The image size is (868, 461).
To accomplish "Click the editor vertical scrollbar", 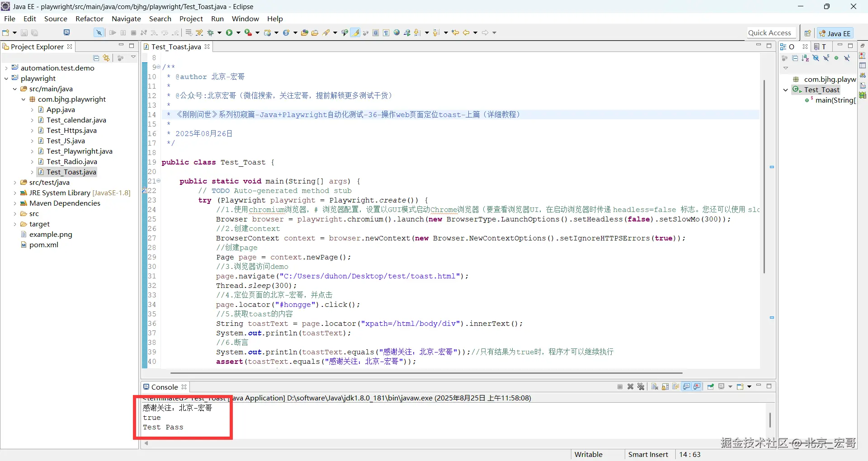I will point(764,176).
